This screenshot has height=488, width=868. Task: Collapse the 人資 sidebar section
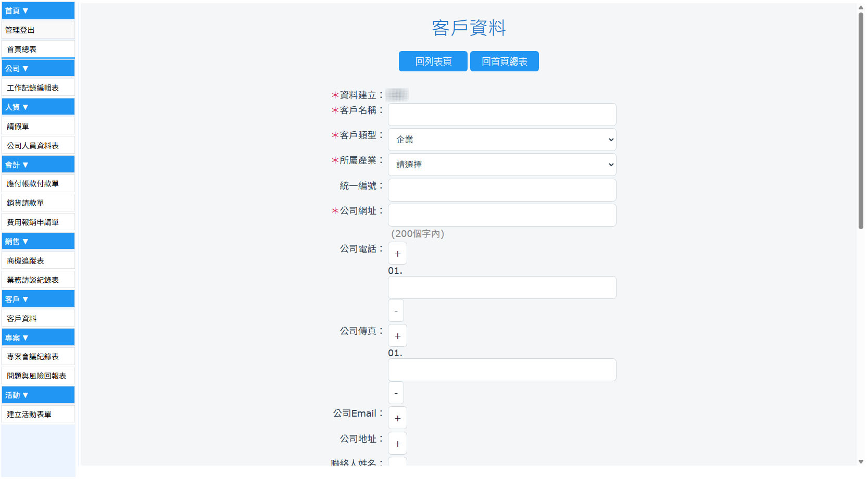pos(38,107)
